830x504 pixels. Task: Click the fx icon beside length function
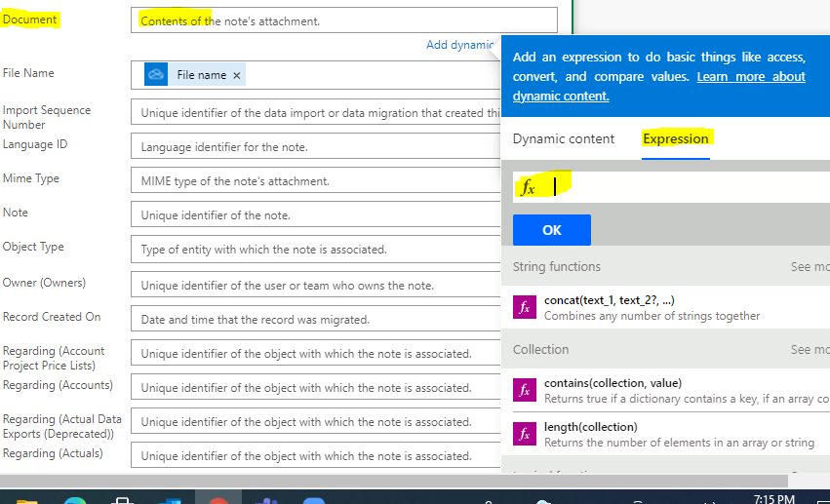(525, 434)
